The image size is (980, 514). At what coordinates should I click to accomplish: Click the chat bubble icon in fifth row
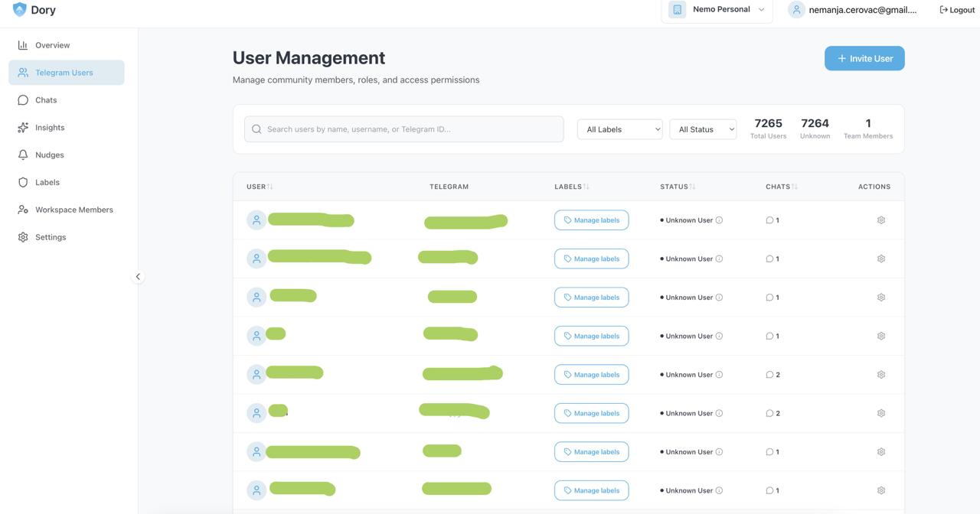769,375
